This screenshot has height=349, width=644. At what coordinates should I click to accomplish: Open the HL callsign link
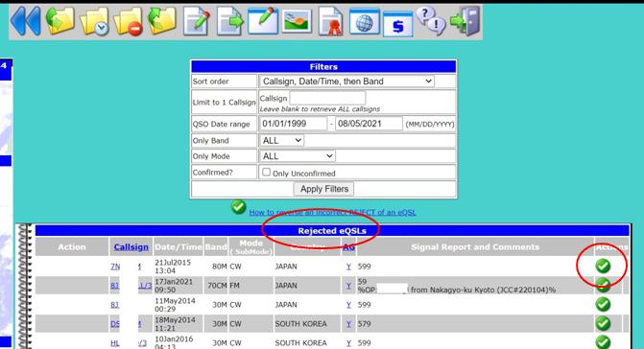(115, 343)
